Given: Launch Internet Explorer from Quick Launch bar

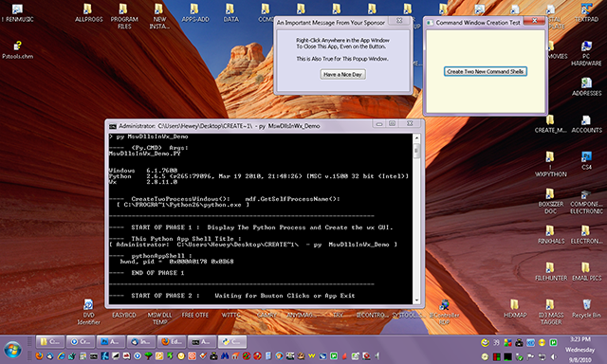Looking at the screenshot, I should (x=61, y=355).
